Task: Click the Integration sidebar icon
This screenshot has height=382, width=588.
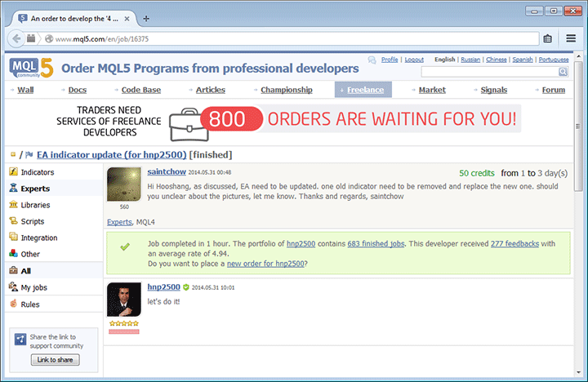Action: click(x=14, y=237)
